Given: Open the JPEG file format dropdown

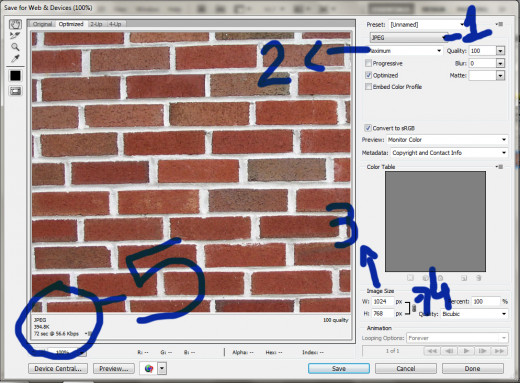Looking at the screenshot, I should click(409, 38).
